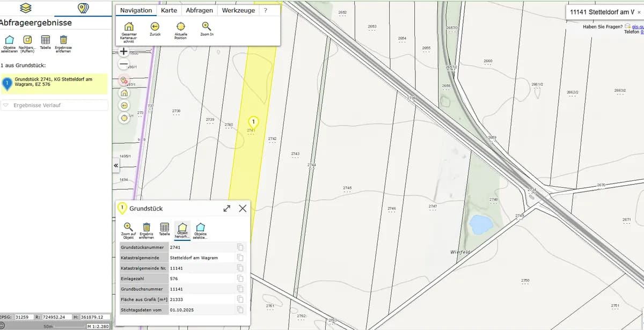Click parcel label 2660 on map
Screen dimensions: 644x330
tap(488, 61)
